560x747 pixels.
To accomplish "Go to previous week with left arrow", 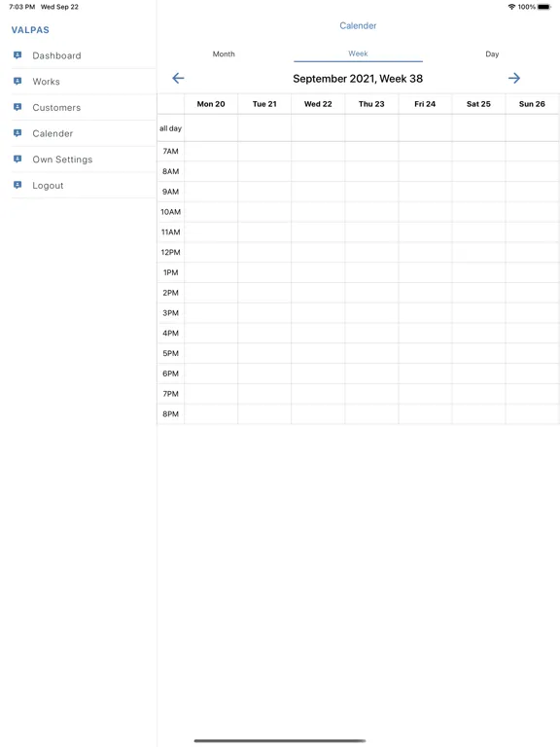I will pos(178,78).
